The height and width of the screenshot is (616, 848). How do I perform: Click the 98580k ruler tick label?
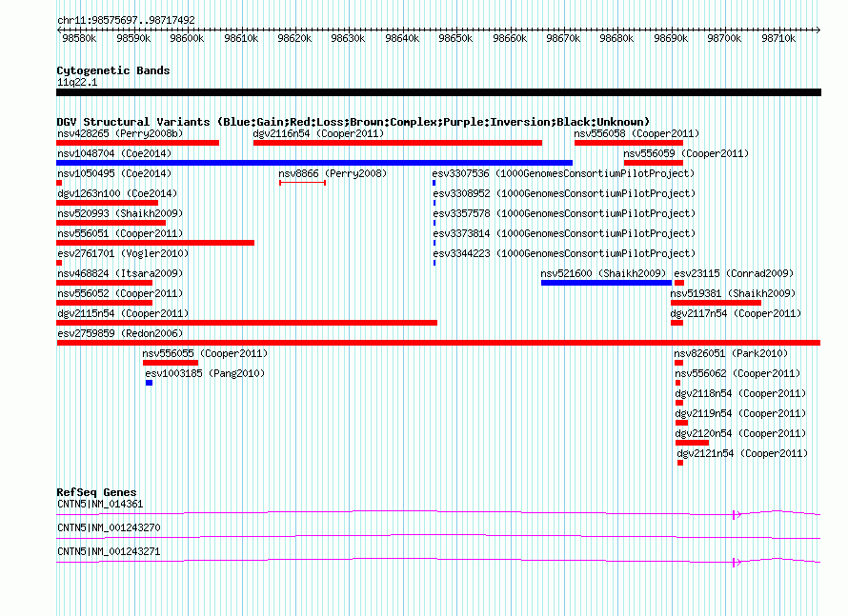(x=79, y=38)
